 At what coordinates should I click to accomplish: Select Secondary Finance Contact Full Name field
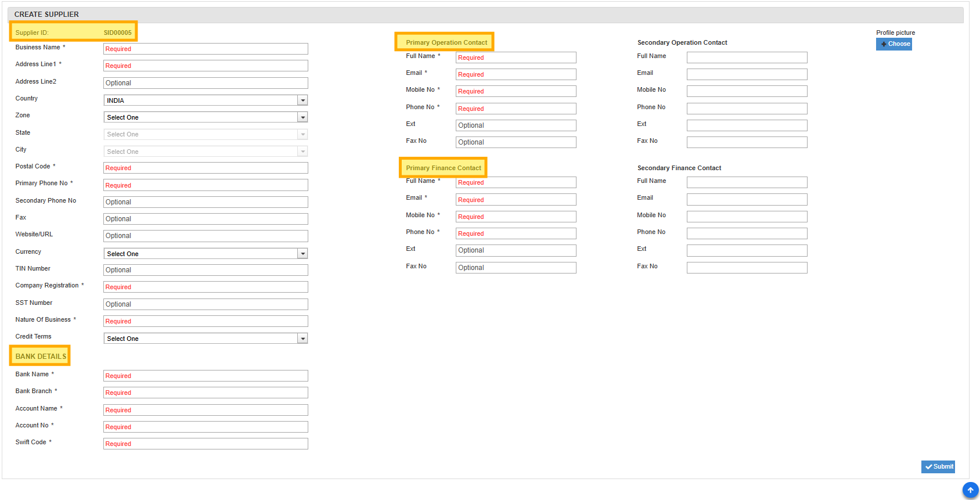click(747, 182)
